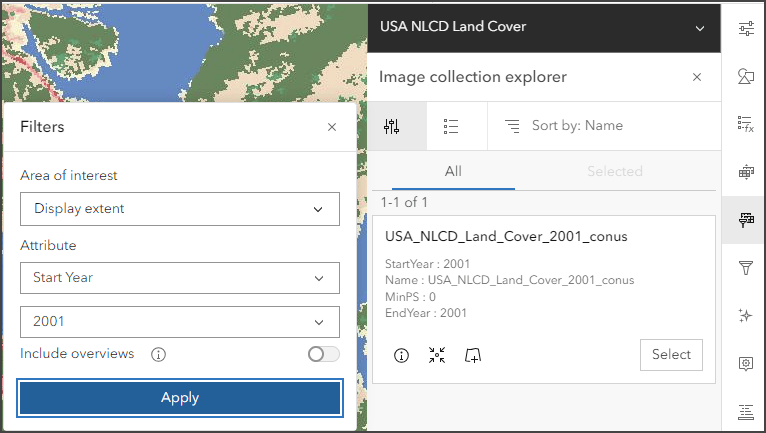Viewport: 766px width, 433px height.
Task: Zoom to the 2001 conus image extent
Action: point(437,355)
